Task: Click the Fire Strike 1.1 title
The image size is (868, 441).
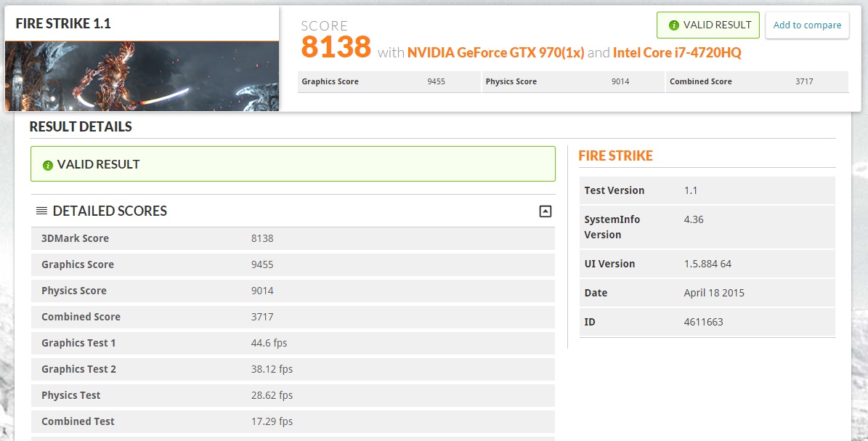Action: (x=63, y=23)
